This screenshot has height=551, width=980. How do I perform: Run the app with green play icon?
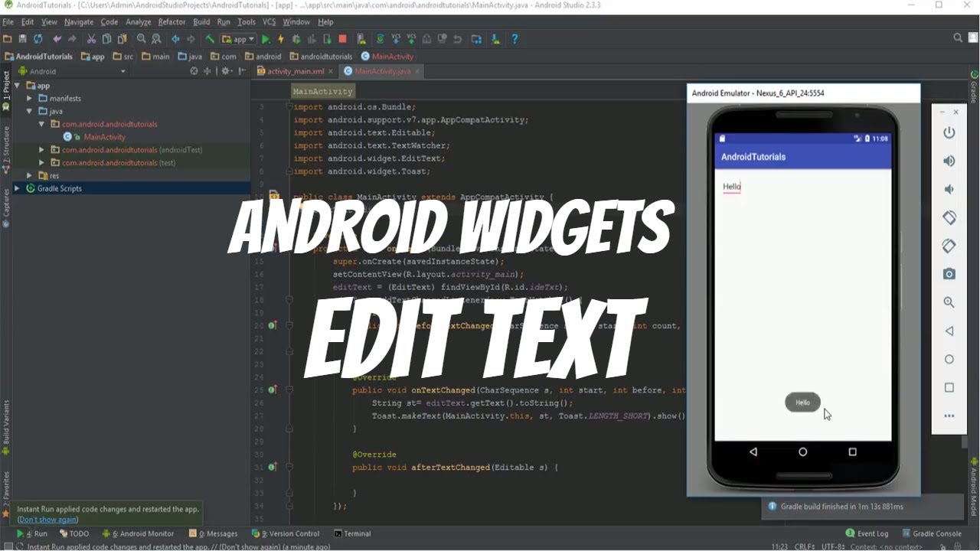tap(266, 39)
